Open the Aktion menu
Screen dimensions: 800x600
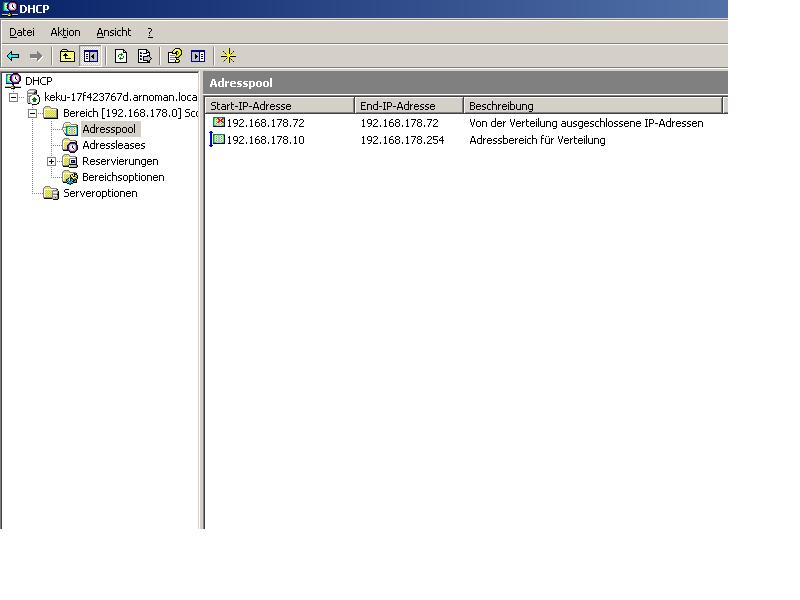tap(65, 32)
